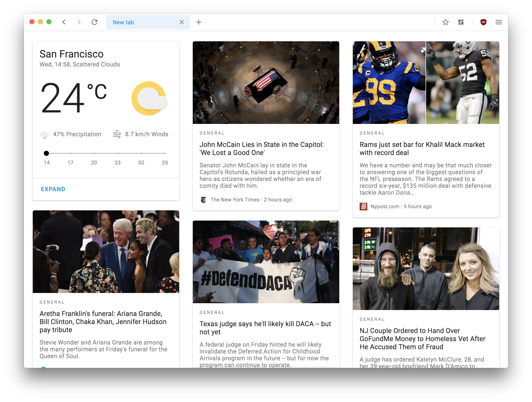Viewport: 532px width, 402px height.
Task: Click the forward navigation arrow
Action: [79, 22]
